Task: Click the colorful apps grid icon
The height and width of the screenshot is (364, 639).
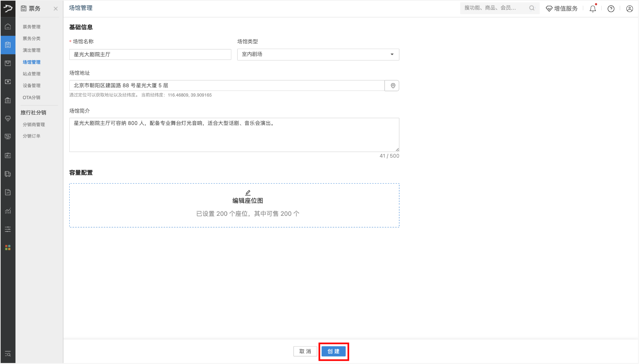Action: [x=8, y=247]
